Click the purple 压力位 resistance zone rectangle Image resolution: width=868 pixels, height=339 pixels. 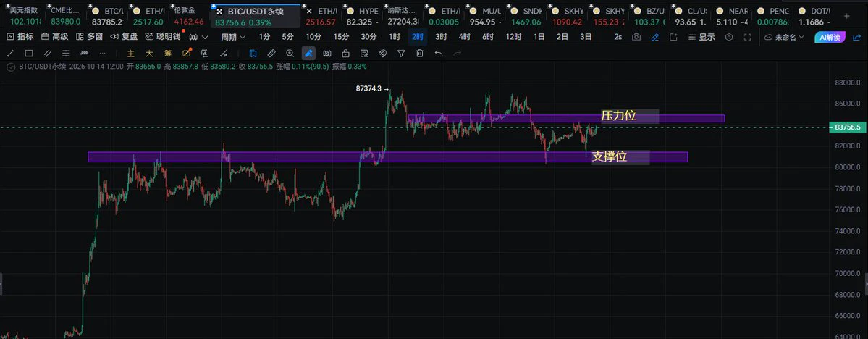[565, 119]
